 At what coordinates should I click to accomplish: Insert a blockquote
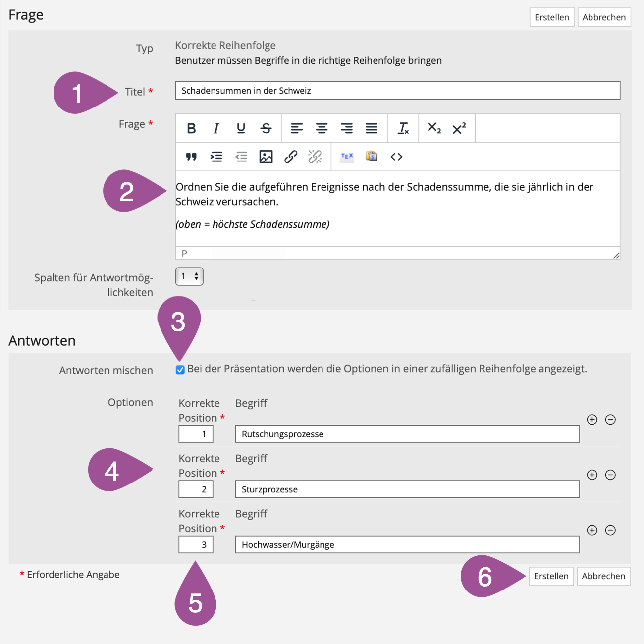pyautogui.click(x=191, y=157)
